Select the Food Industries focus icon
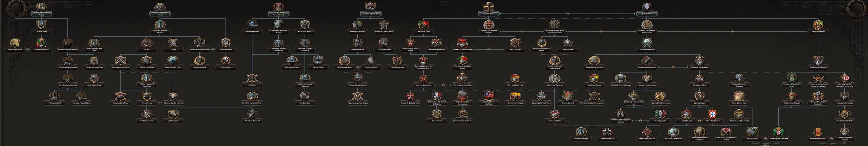 point(226,42)
